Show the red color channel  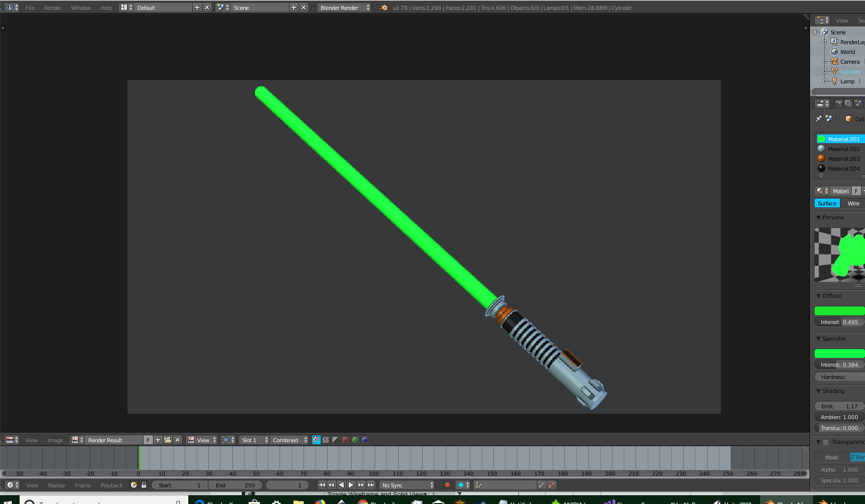[x=345, y=440]
